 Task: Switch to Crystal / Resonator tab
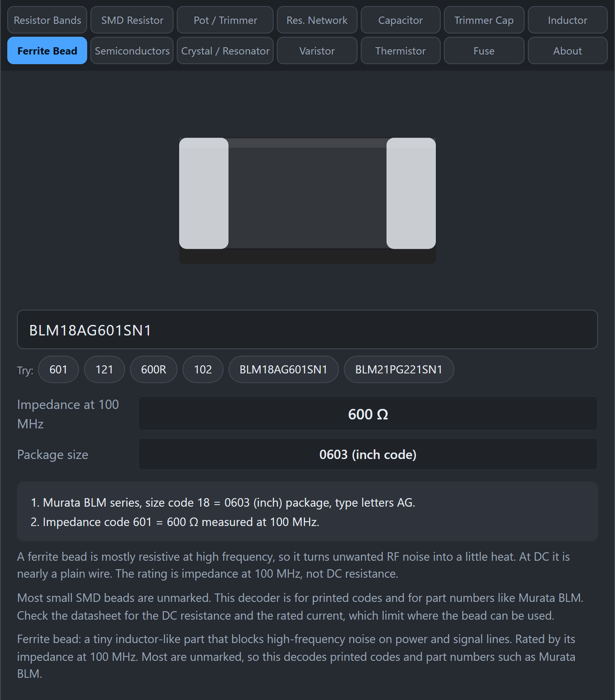[x=225, y=50]
